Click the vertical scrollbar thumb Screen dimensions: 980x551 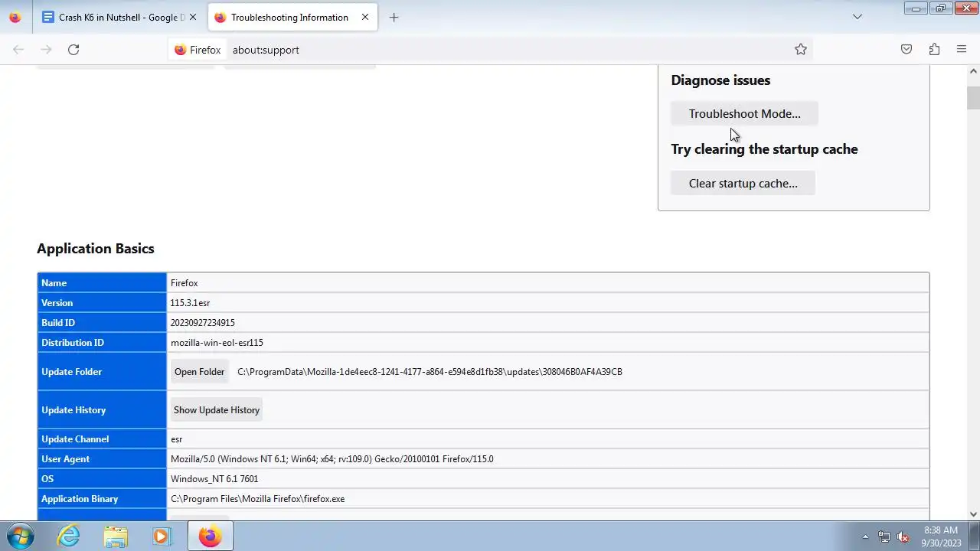click(x=973, y=98)
